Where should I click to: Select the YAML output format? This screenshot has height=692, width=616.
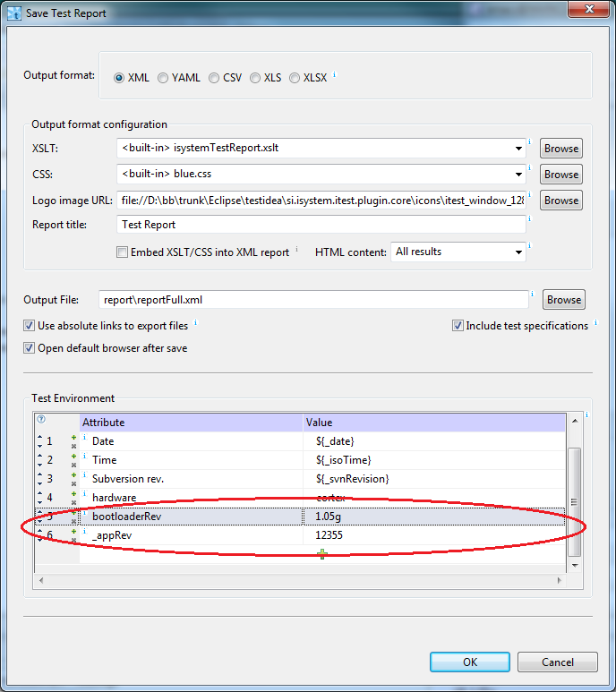[163, 78]
